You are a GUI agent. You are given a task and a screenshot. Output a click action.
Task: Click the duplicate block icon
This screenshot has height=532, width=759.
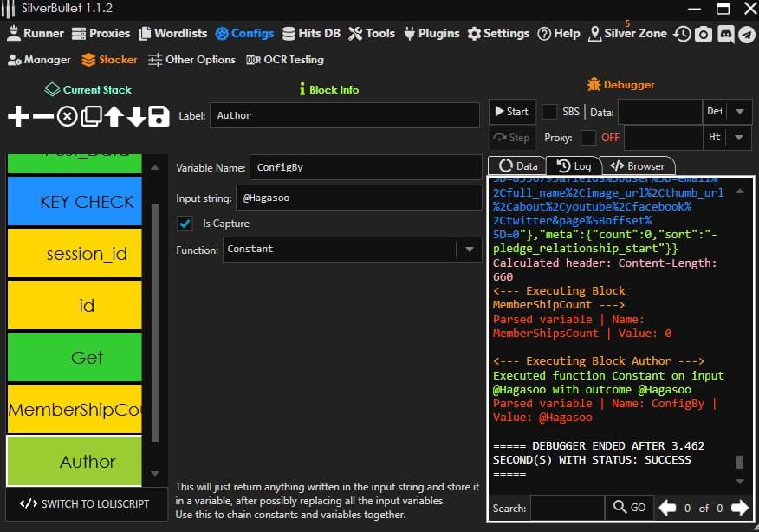91,116
